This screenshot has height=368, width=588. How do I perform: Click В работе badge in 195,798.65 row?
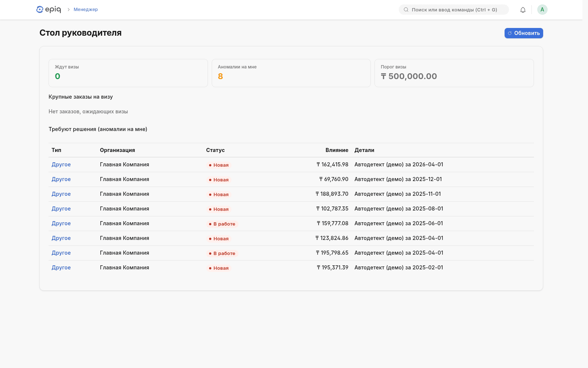click(x=222, y=253)
